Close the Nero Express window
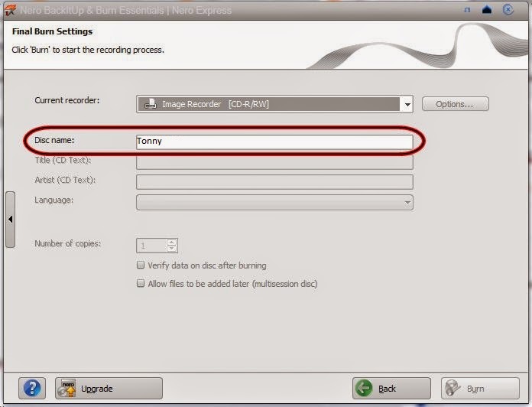532x407 pixels. click(508, 9)
